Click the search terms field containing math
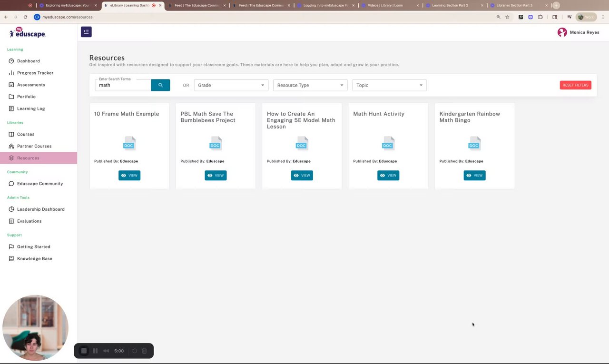Screen dimensions: 609x364 (123, 85)
